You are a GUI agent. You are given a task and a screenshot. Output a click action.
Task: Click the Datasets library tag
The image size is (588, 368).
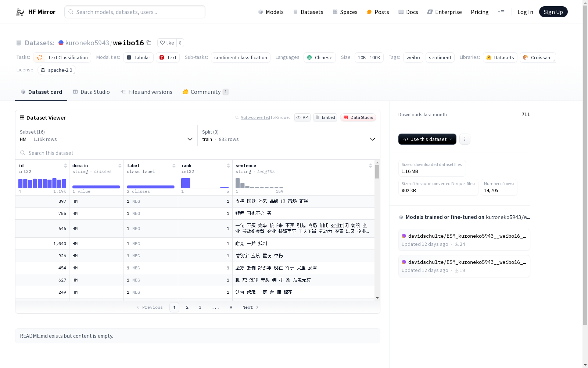click(500, 57)
